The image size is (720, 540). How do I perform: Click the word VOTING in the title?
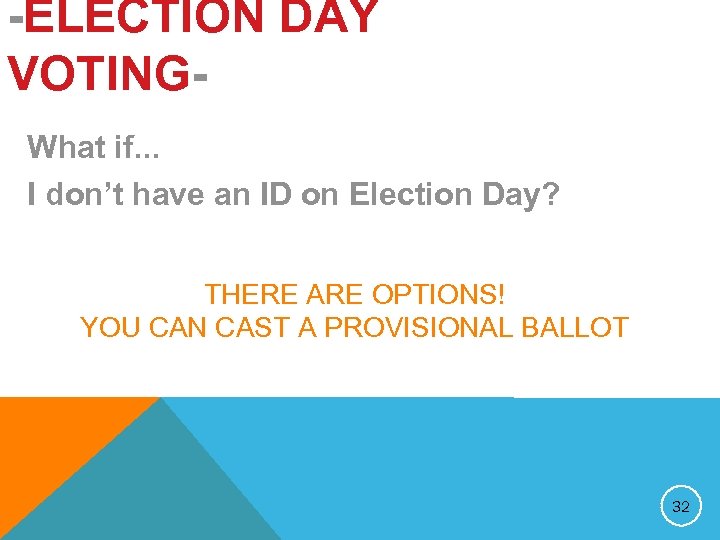(x=97, y=73)
